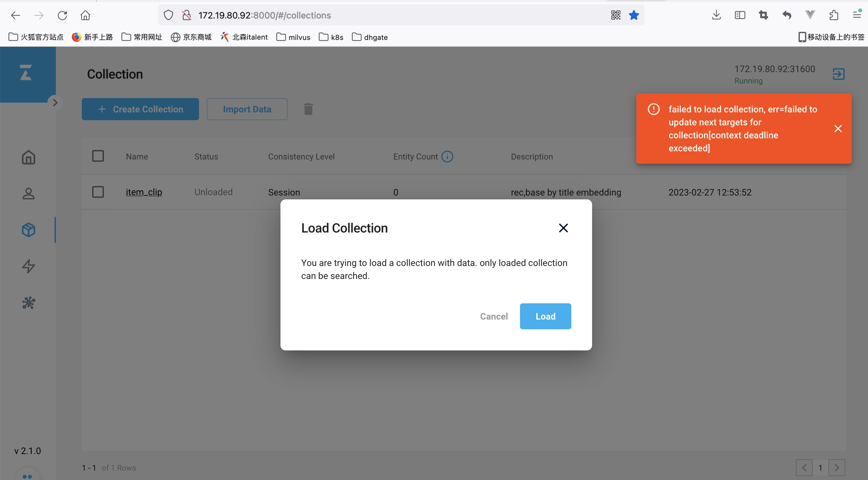Image resolution: width=868 pixels, height=480 pixels.
Task: Show the Entity Count info tooltip icon
Action: 447,157
